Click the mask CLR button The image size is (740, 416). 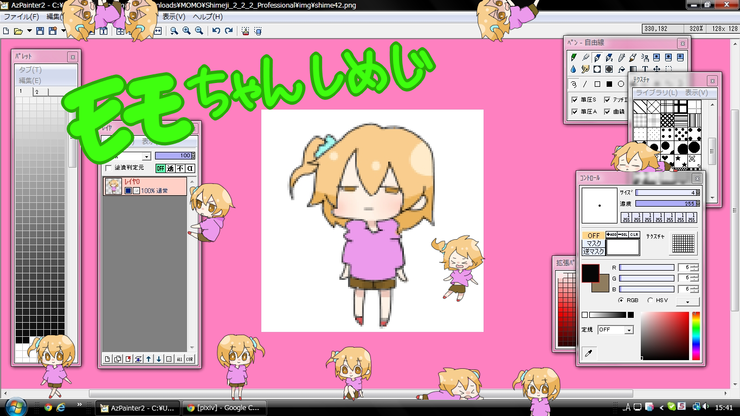click(x=634, y=235)
